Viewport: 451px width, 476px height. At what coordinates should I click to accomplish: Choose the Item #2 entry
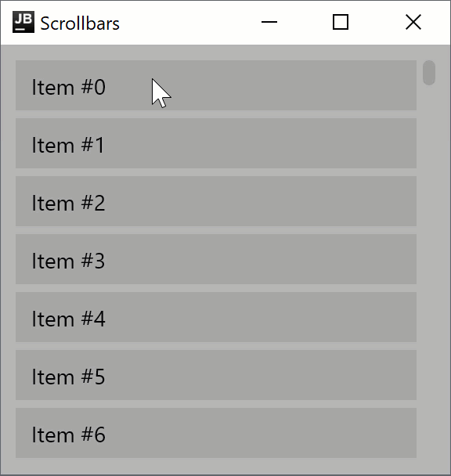[x=216, y=201]
